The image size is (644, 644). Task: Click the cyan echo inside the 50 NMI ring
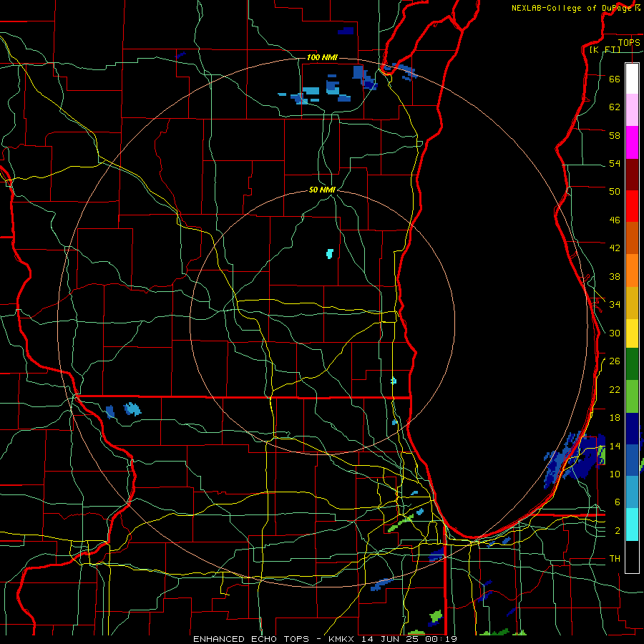(x=329, y=253)
